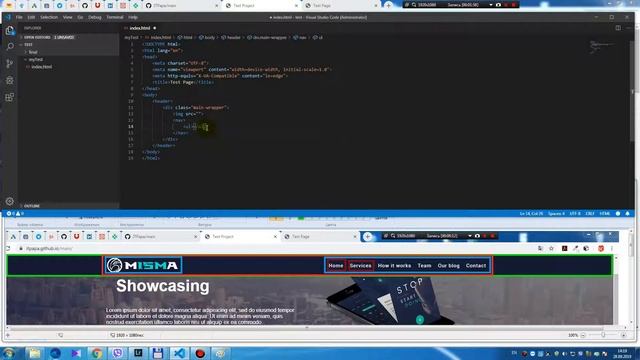
Task: Click the code minimap in VS Code editor
Action: tap(602, 46)
